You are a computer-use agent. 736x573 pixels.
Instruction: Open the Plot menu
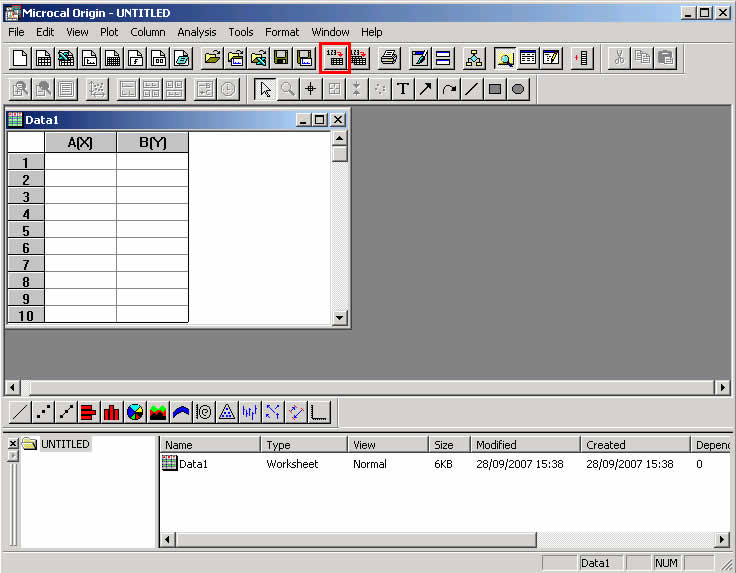coord(109,32)
